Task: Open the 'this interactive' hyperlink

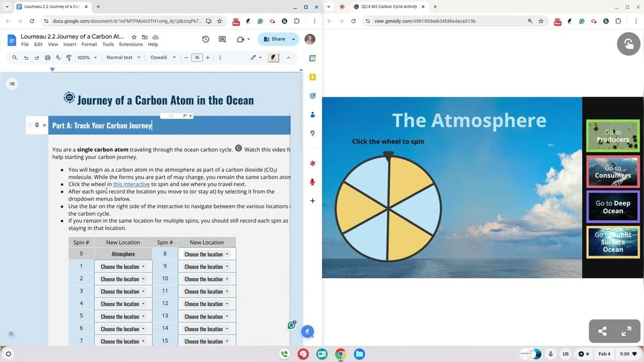Action: [131, 184]
